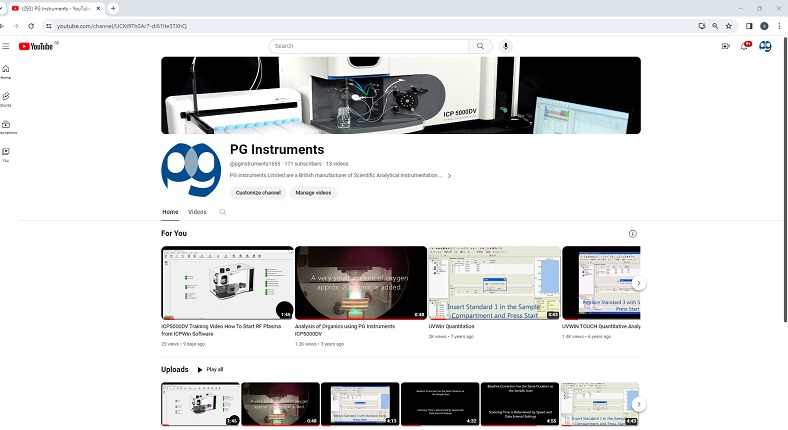The height and width of the screenshot is (430, 788).
Task: Click the Uploads section heading
Action: [174, 370]
